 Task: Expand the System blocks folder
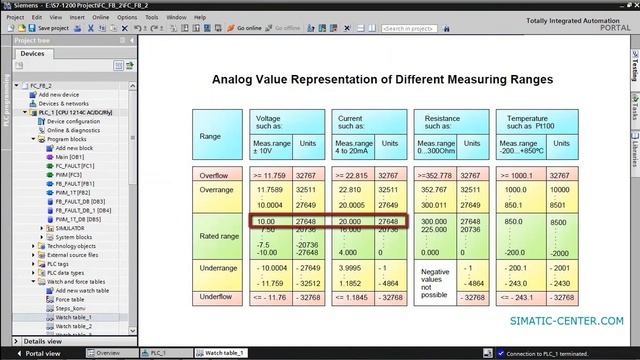[x=42, y=237]
